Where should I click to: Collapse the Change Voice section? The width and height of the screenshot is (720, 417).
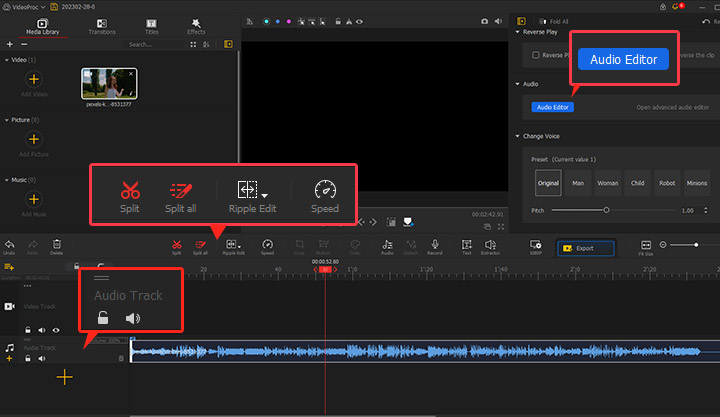518,136
